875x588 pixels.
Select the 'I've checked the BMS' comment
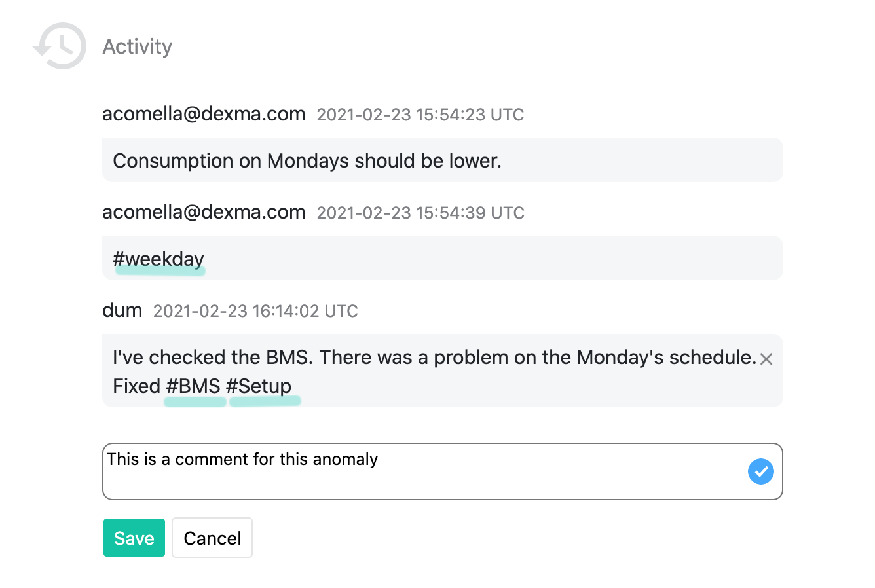[x=443, y=371]
